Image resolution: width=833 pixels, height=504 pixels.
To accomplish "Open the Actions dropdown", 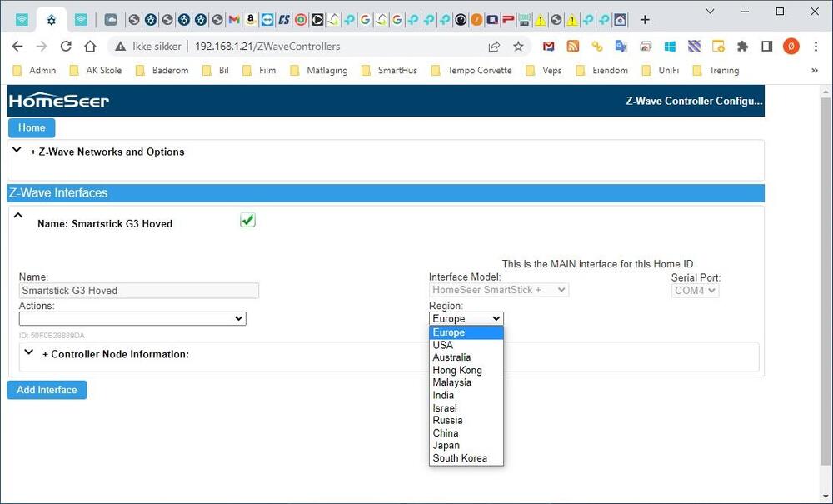I will [132, 318].
